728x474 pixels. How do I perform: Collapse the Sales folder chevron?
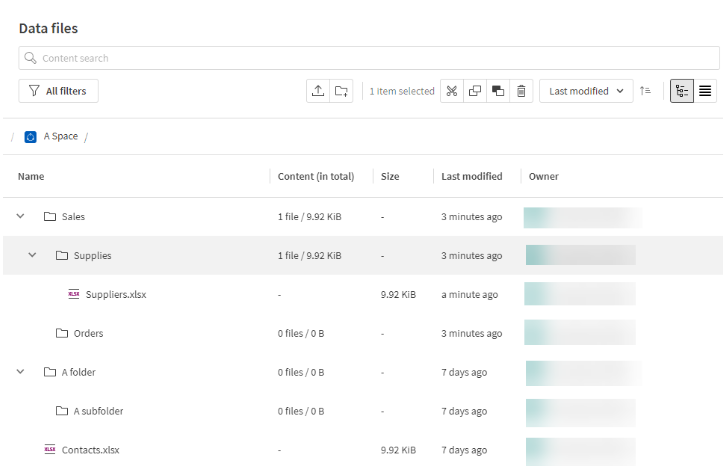[21, 216]
